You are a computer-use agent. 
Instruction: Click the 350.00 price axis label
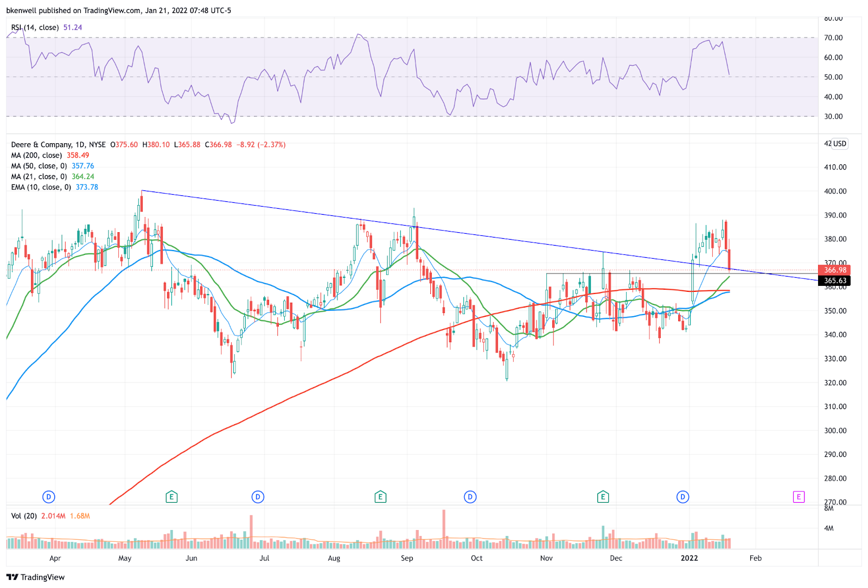pyautogui.click(x=835, y=311)
